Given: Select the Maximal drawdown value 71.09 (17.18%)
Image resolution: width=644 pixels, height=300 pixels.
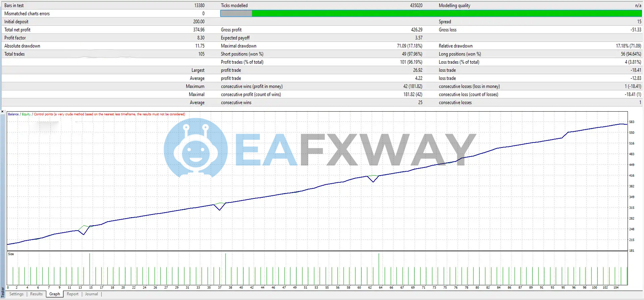Looking at the screenshot, I should [410, 46].
